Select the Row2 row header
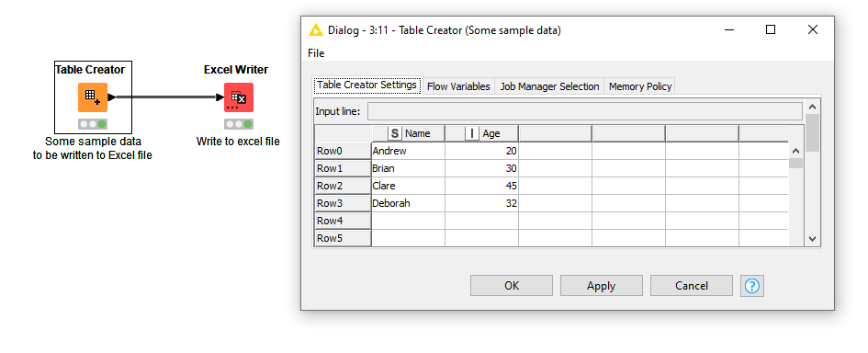The image size is (868, 353). pos(344,187)
